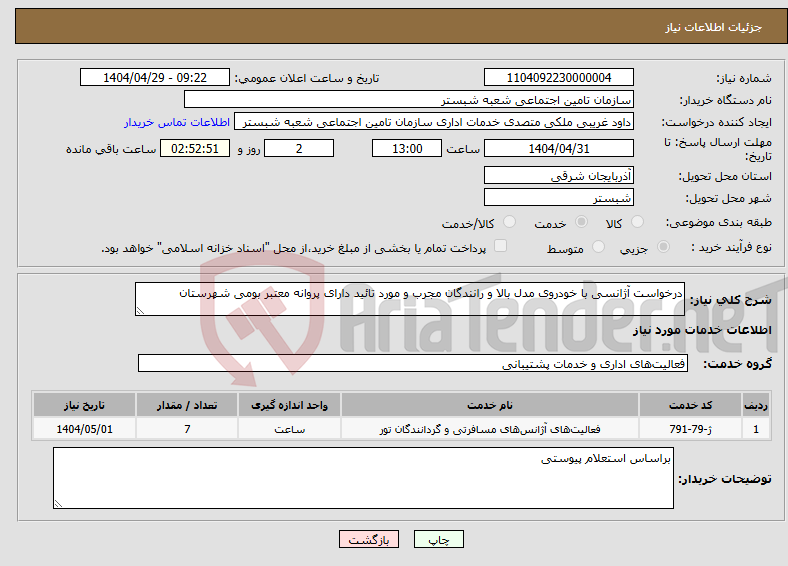Image resolution: width=788 pixels, height=566 pixels.
Task: Click the گروه خدمت field فعالیت‌های اداری
Action: 413,363
